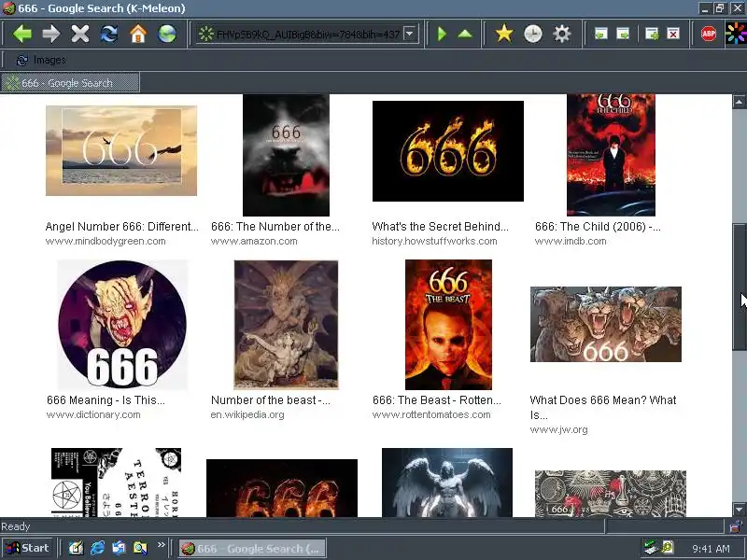Click the www.imdb.com source text
The height and width of the screenshot is (560, 747).
571,241
